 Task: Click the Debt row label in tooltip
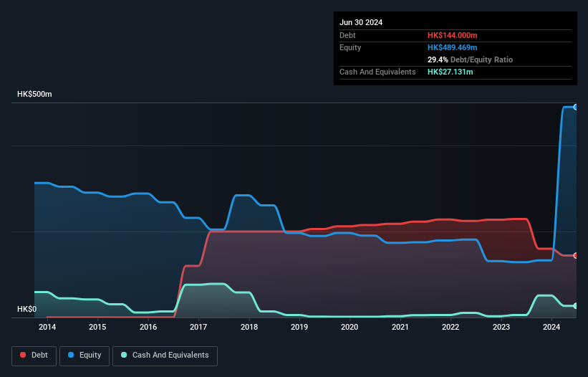point(347,35)
